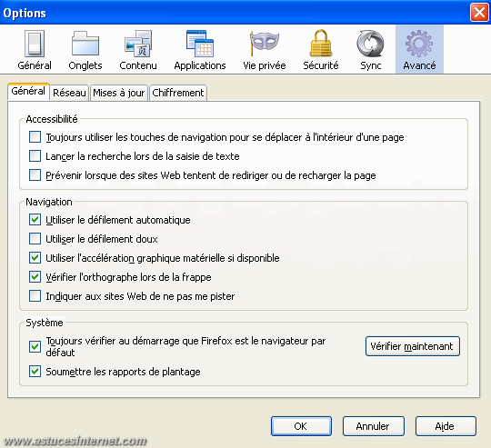Screen dimensions: 491x448
Task: Toggle Indiquer aux sites Web de ne pas me pister
Action: [35, 296]
